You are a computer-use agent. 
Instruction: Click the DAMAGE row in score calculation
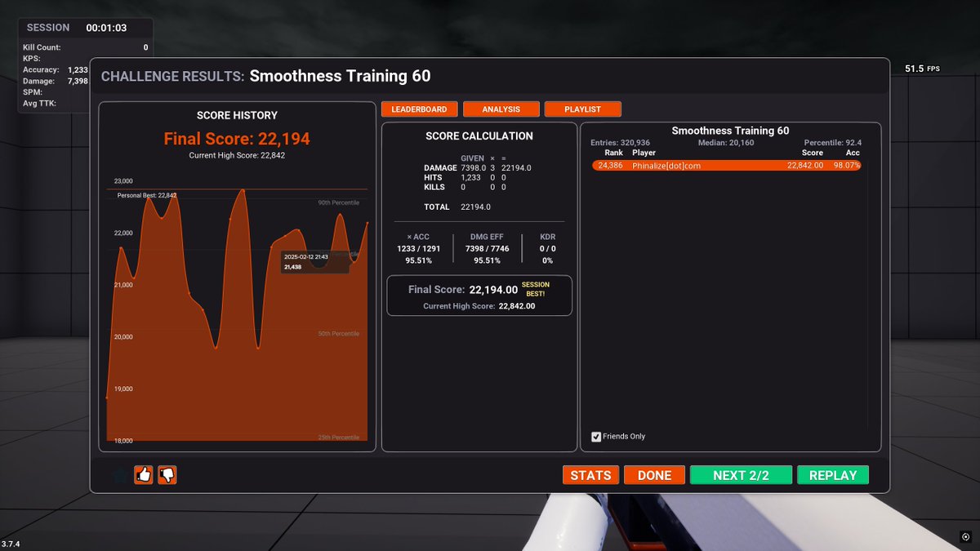[478, 167]
